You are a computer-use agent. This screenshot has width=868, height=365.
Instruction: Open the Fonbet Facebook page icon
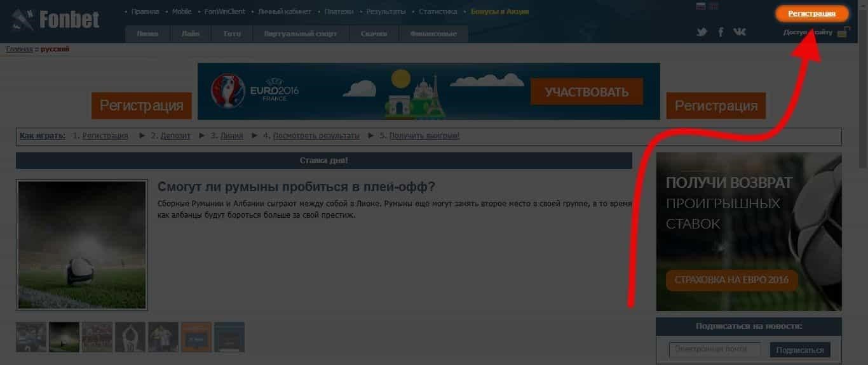[721, 32]
